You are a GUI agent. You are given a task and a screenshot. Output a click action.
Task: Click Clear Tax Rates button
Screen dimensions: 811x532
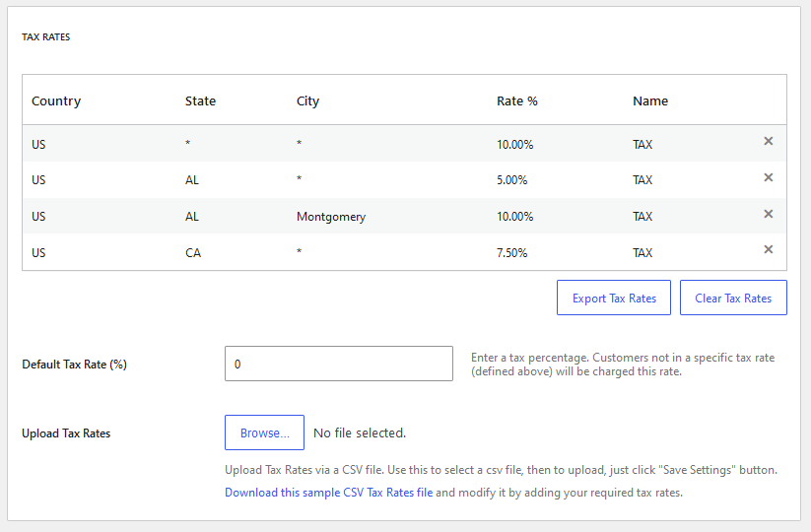click(x=733, y=298)
